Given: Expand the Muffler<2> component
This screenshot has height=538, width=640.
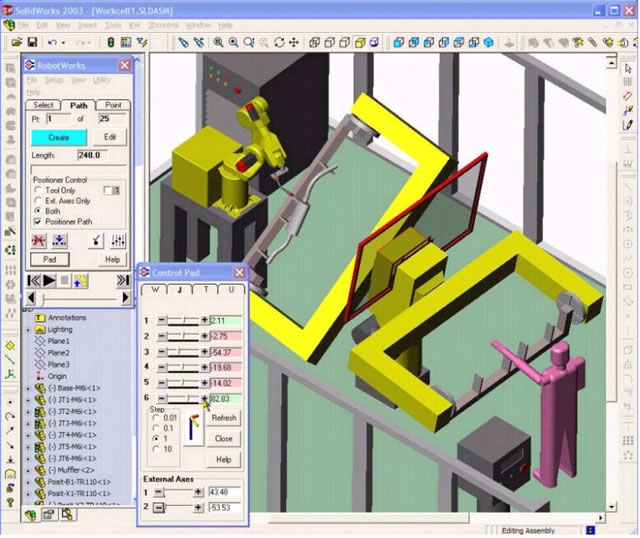Looking at the screenshot, I should 28,470.
